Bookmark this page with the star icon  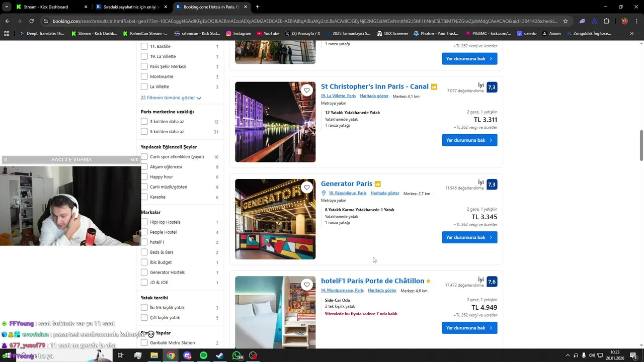pos(566,21)
